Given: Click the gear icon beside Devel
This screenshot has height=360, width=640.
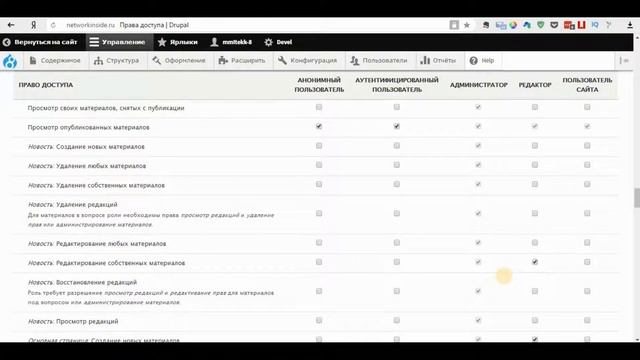Looking at the screenshot, I should [268, 42].
